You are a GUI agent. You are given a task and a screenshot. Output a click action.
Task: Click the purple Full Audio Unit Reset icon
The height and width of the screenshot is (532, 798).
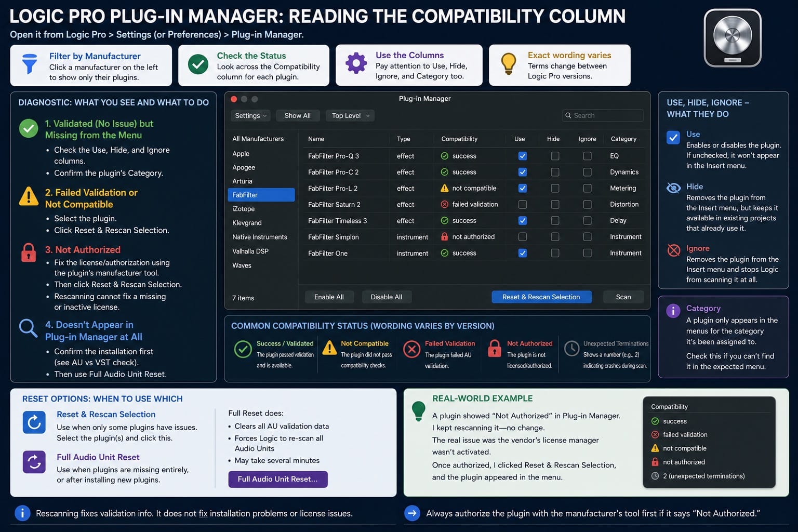click(x=34, y=462)
